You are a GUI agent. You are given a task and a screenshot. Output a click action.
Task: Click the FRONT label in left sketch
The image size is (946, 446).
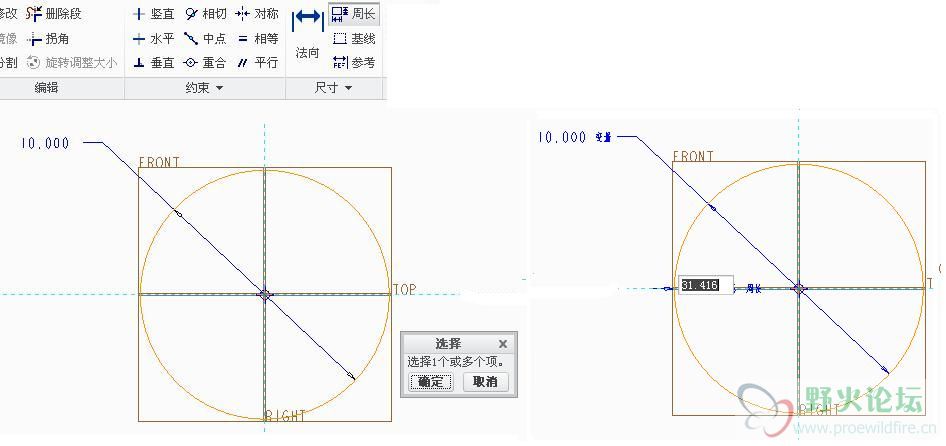click(x=159, y=162)
